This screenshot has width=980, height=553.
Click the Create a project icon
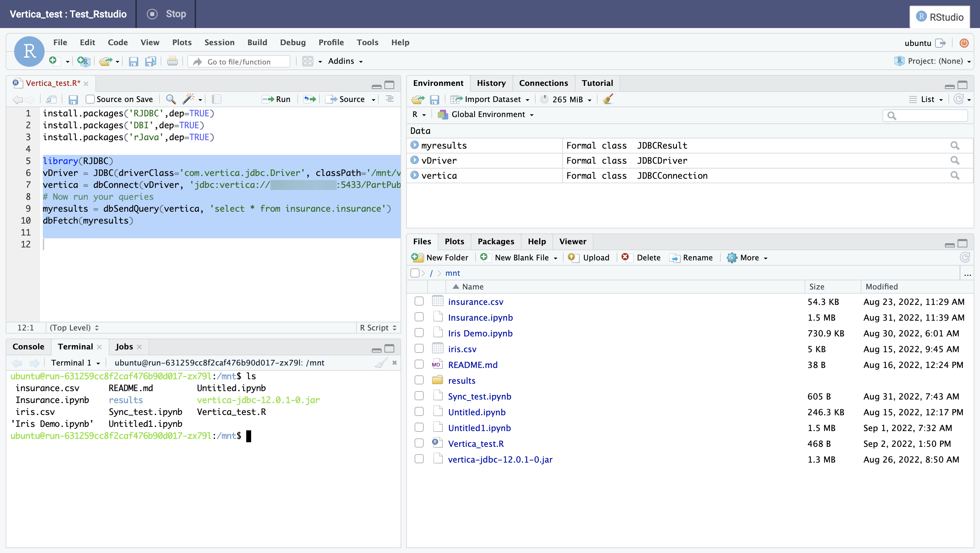[83, 61]
